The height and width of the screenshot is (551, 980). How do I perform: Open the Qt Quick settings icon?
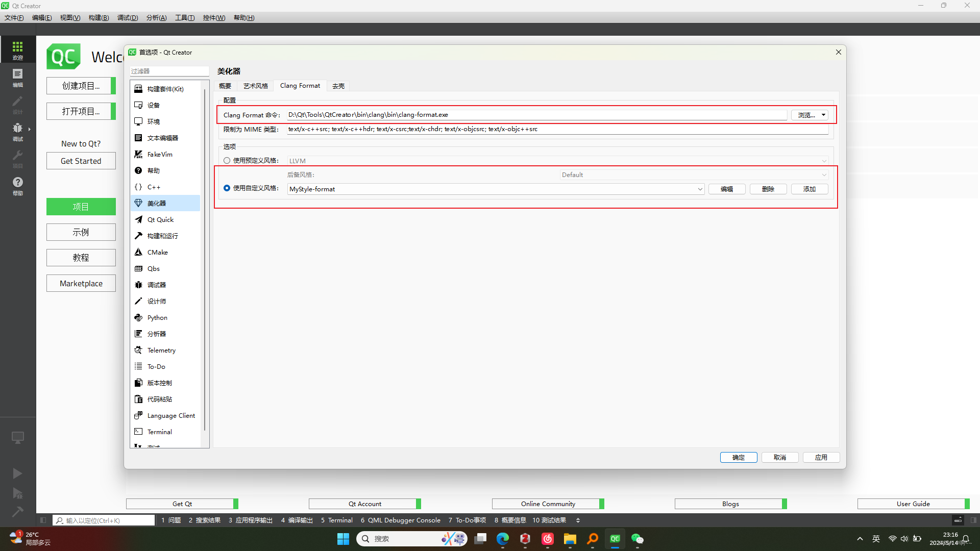point(138,219)
